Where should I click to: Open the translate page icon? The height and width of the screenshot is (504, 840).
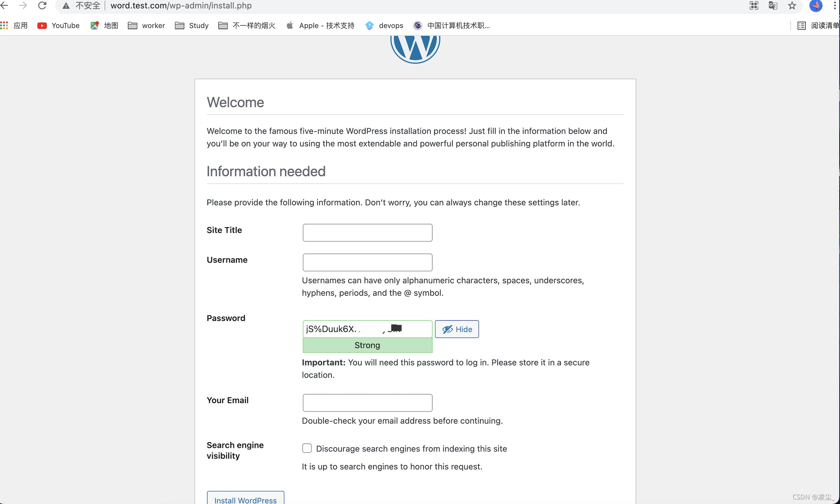click(773, 6)
